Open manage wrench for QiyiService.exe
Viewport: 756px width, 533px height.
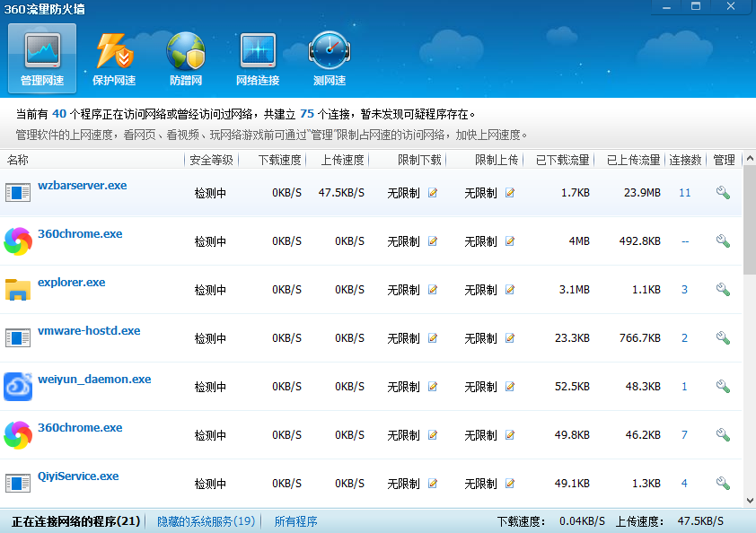pyautogui.click(x=723, y=483)
